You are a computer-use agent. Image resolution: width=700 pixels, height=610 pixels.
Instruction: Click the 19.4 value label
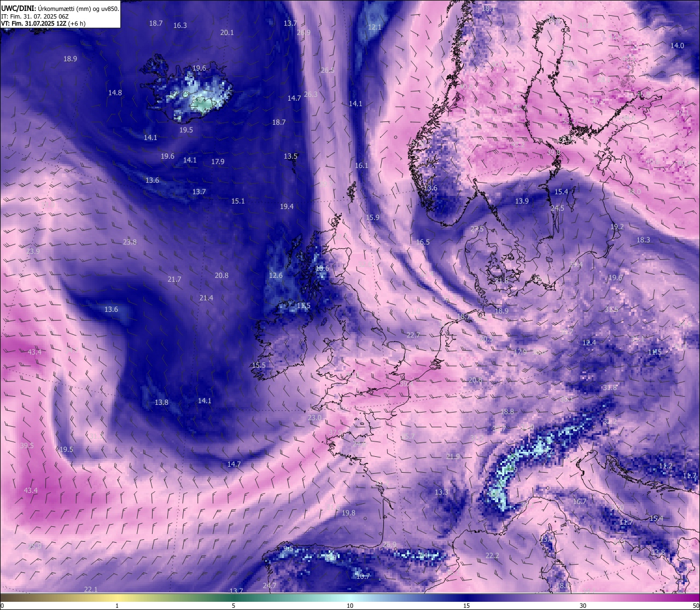click(x=287, y=207)
